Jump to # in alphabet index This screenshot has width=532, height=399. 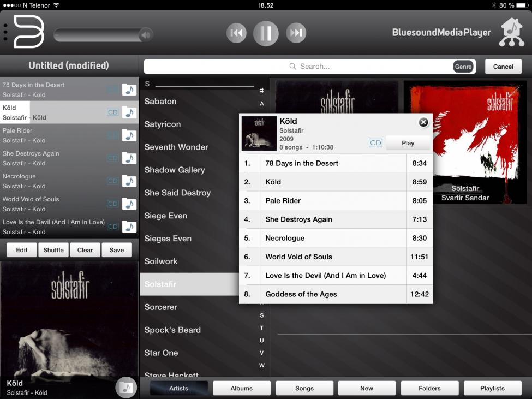click(x=261, y=90)
